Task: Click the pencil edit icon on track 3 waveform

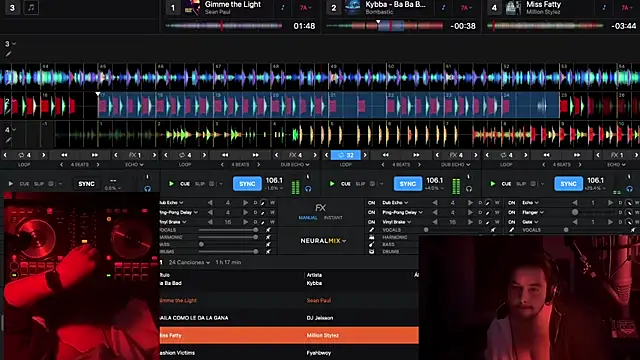Action: (x=8, y=54)
